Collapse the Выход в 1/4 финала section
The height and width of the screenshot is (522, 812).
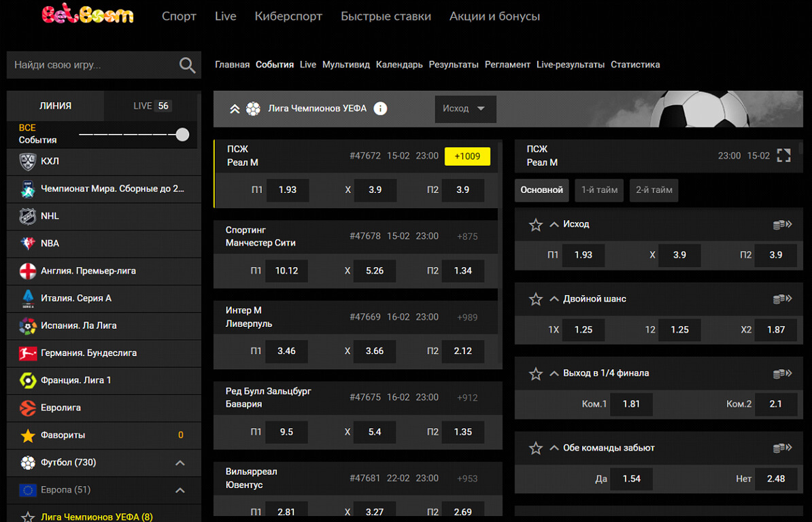tap(554, 374)
